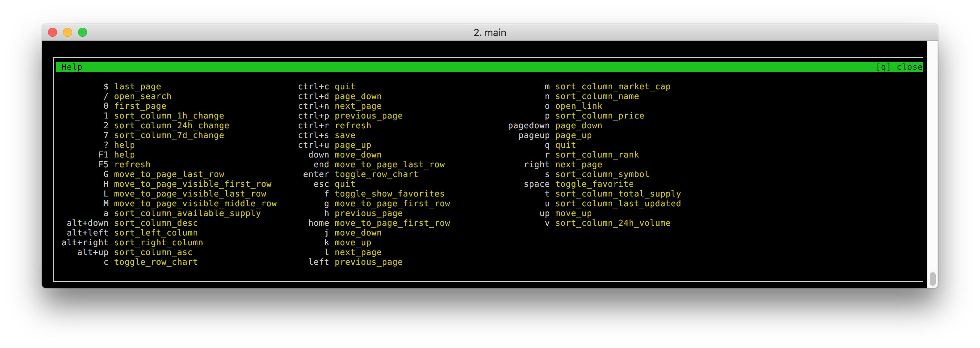Click the yellow minimize window button

(x=67, y=33)
